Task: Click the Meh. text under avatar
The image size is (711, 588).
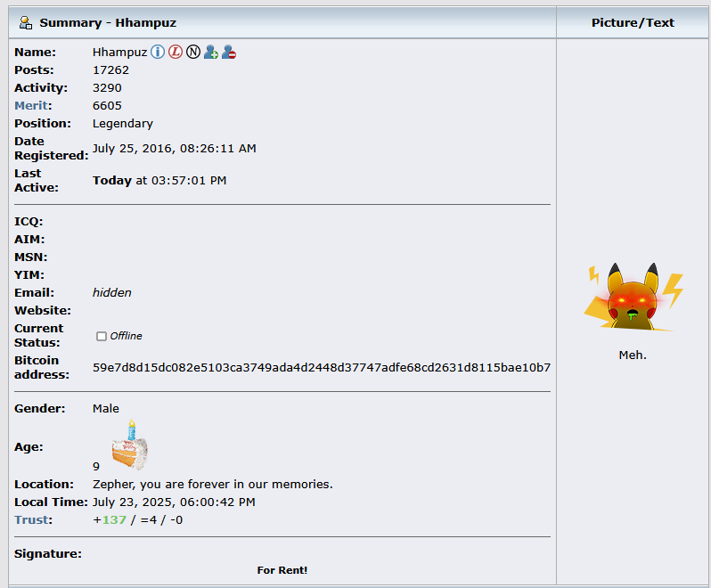Action: [x=633, y=355]
